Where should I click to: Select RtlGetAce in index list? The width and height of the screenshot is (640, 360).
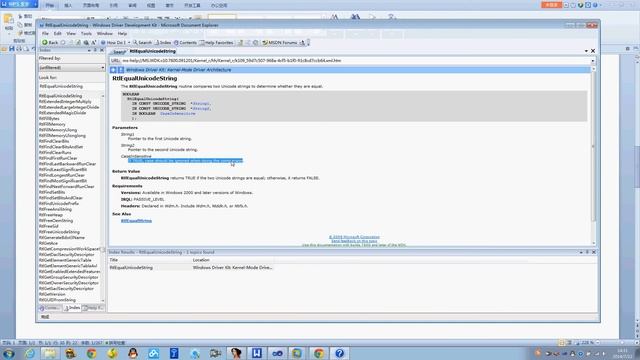tap(48, 243)
